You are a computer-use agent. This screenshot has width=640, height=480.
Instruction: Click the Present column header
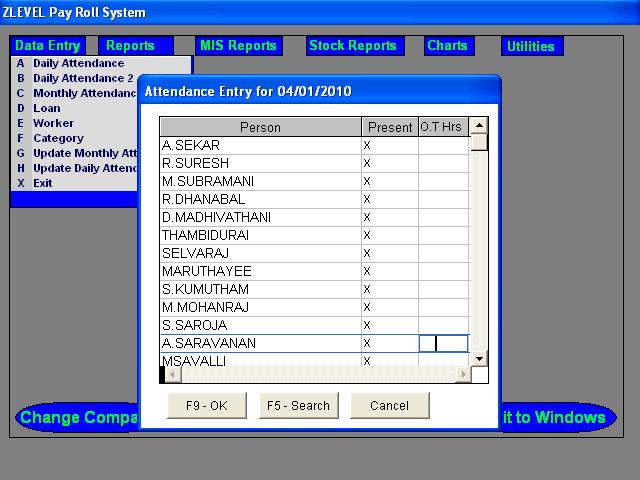pyautogui.click(x=390, y=127)
